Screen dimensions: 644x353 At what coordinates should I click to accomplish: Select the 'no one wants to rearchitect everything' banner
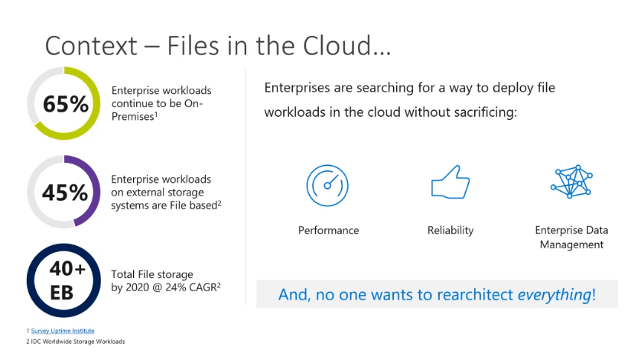437,294
